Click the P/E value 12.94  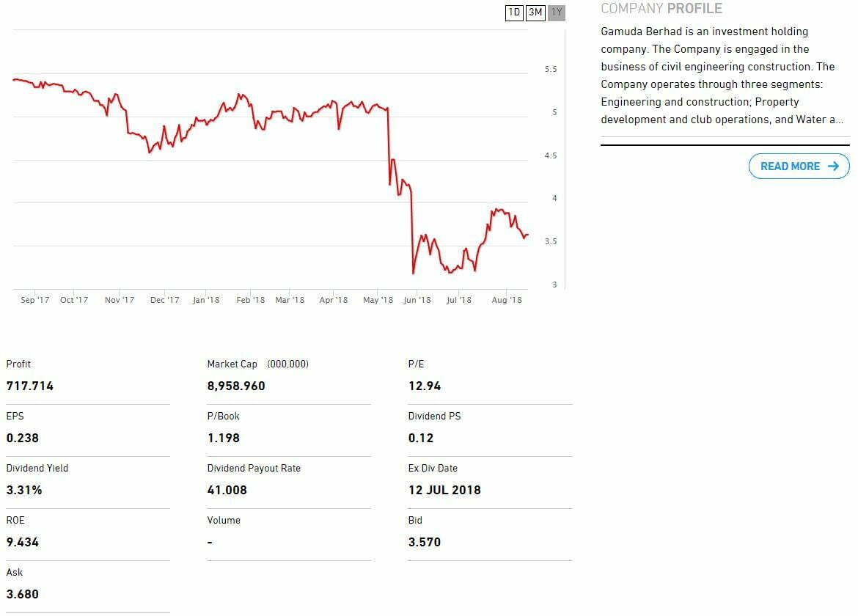click(x=425, y=386)
